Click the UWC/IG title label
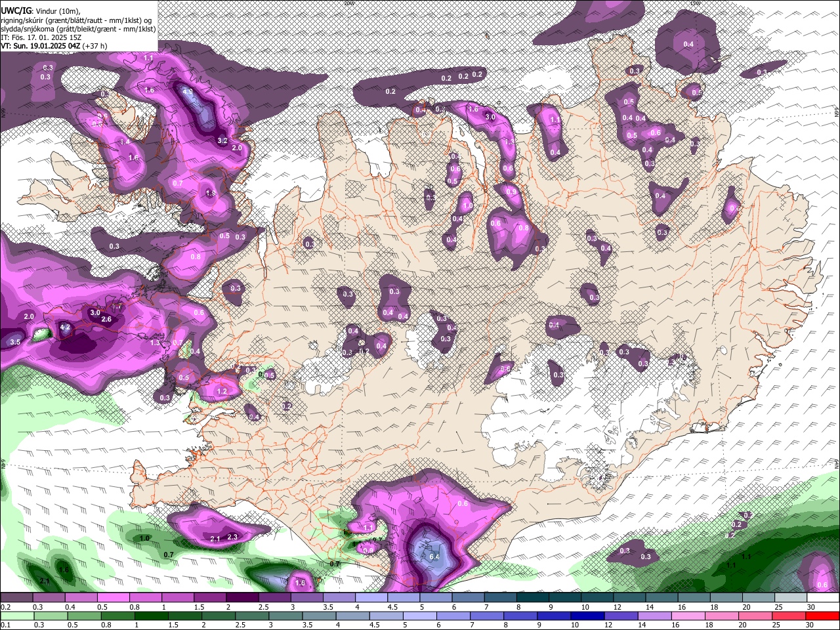This screenshot has width=840, height=630. click(16, 10)
